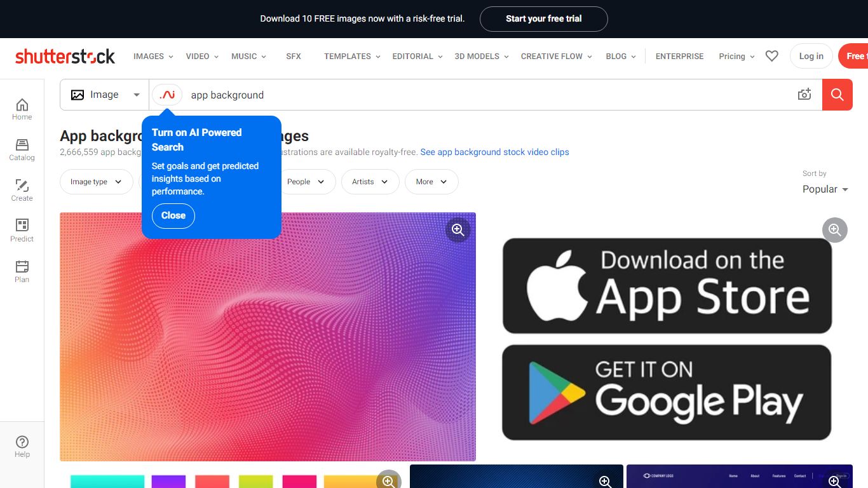Expand the BLOG menu
The image size is (868, 488).
[x=621, y=56]
